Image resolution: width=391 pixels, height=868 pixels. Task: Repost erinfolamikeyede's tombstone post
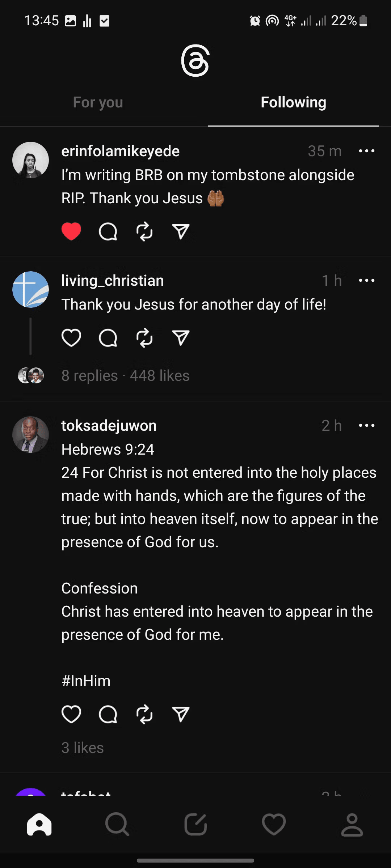(x=144, y=231)
